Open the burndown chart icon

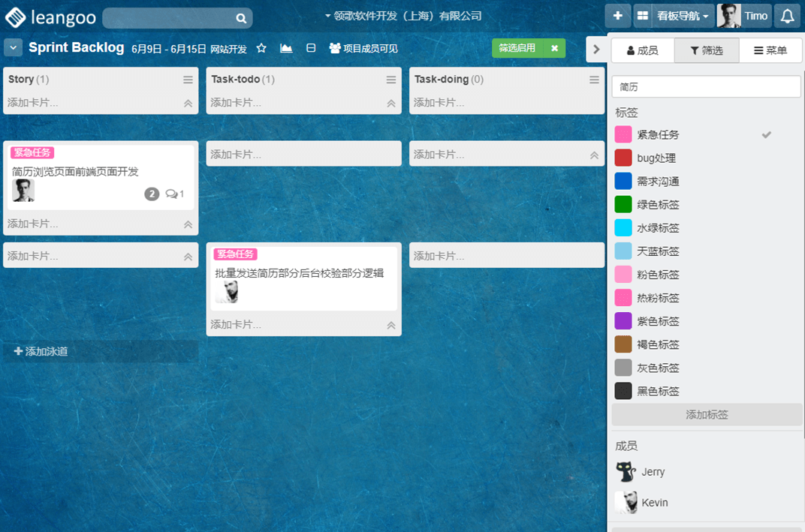[286, 49]
